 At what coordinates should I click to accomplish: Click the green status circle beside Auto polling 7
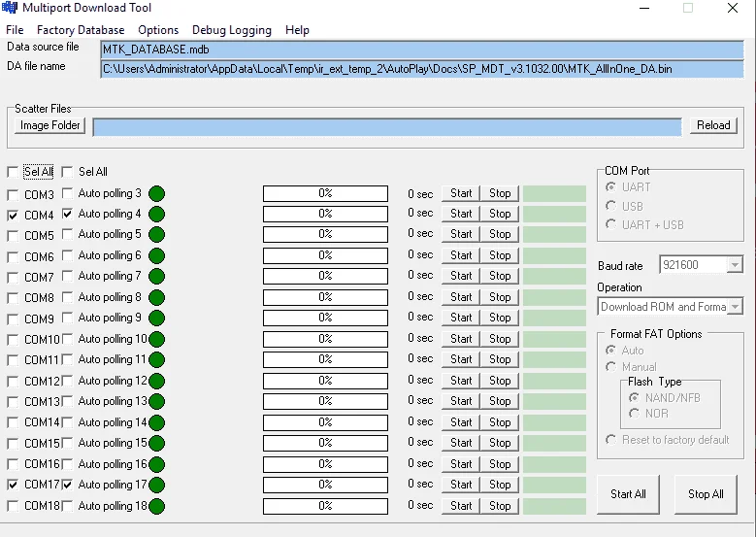pos(156,277)
